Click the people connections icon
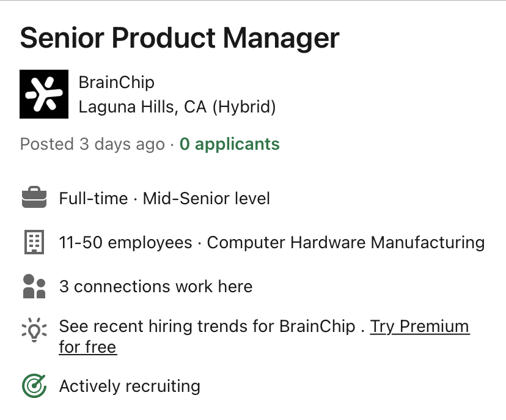The height and width of the screenshot is (420, 506). click(x=34, y=286)
